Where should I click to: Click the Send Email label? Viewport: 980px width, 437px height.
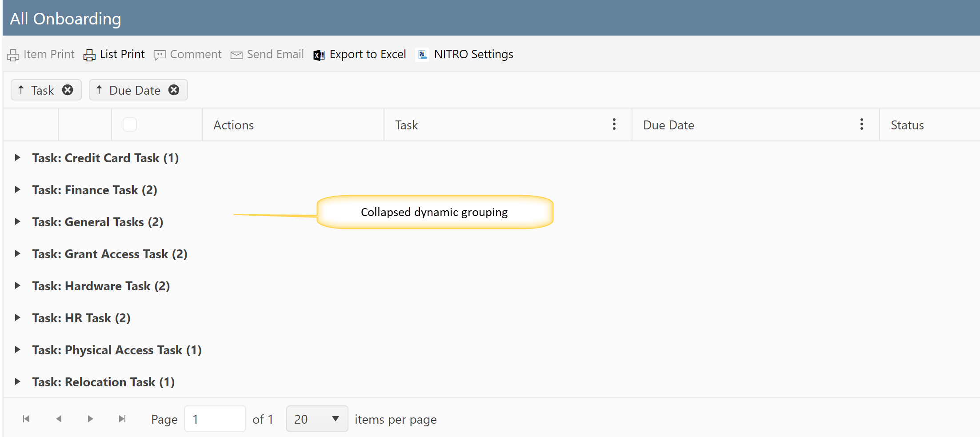pos(275,54)
